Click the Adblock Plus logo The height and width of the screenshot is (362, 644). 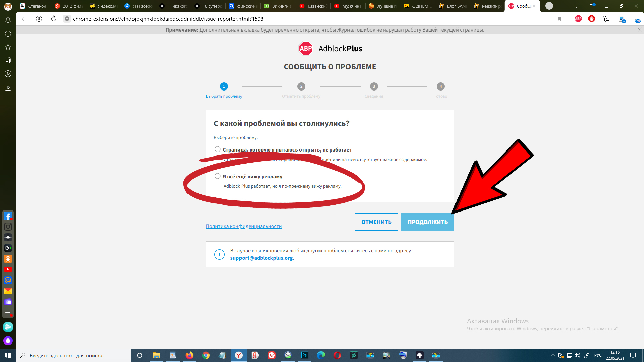tap(330, 49)
